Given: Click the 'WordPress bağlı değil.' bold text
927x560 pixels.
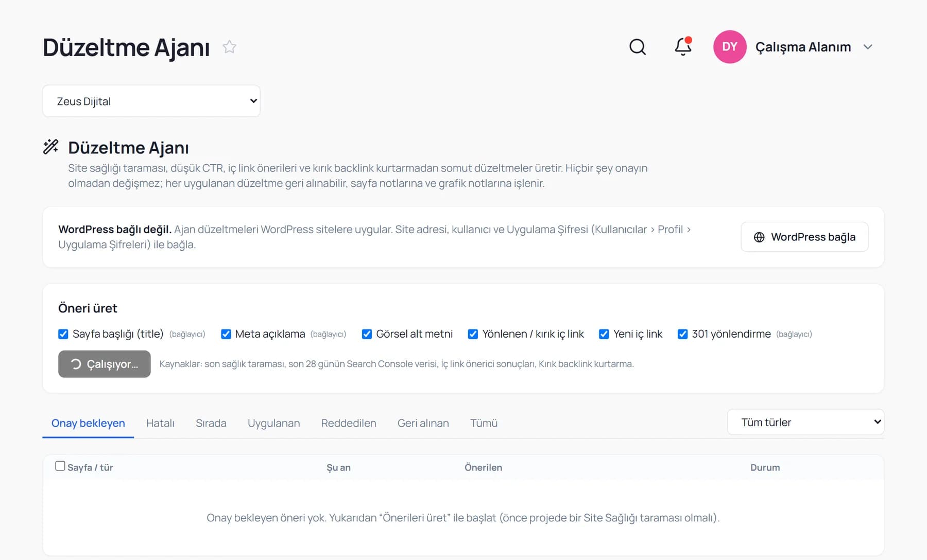Looking at the screenshot, I should point(115,229).
